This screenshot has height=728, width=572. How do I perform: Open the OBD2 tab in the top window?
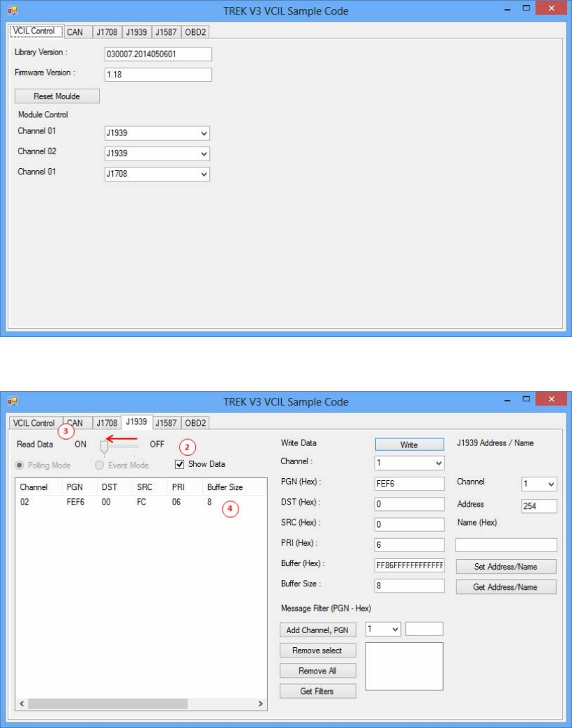195,32
